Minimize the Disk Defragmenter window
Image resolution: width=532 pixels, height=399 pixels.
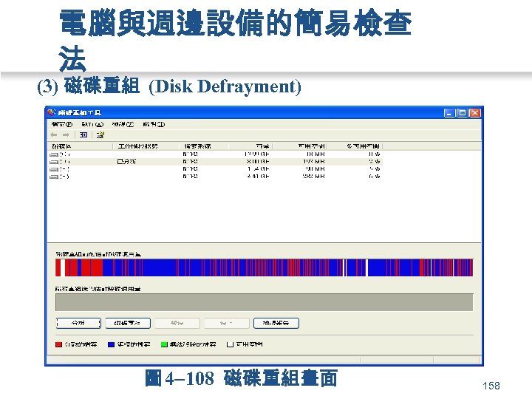coord(449,113)
